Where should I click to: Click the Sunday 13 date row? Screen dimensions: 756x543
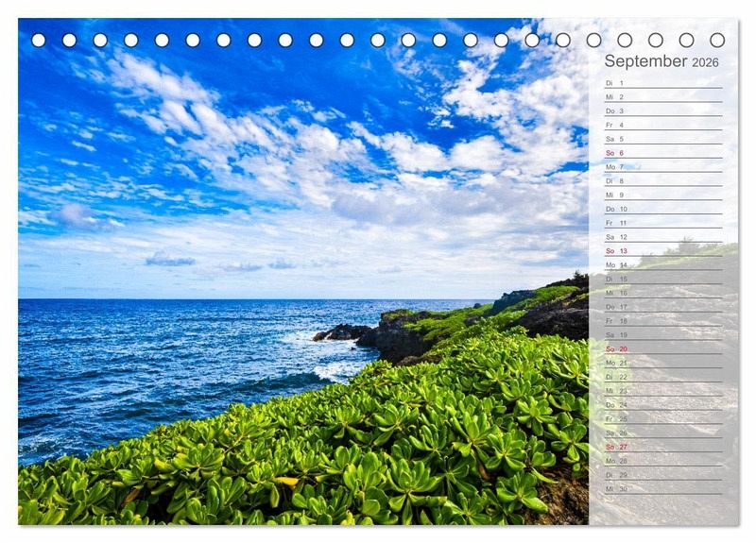661,251
